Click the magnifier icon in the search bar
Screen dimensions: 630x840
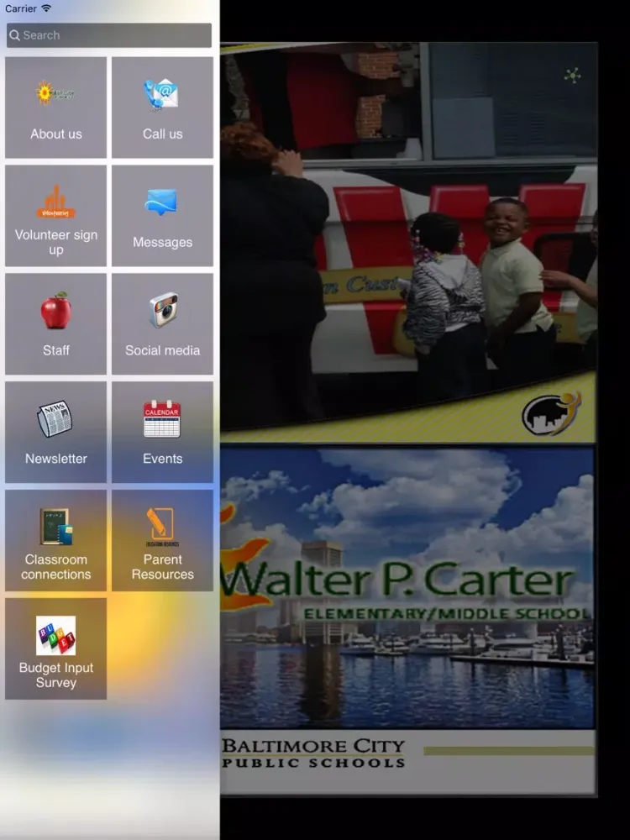click(14, 35)
